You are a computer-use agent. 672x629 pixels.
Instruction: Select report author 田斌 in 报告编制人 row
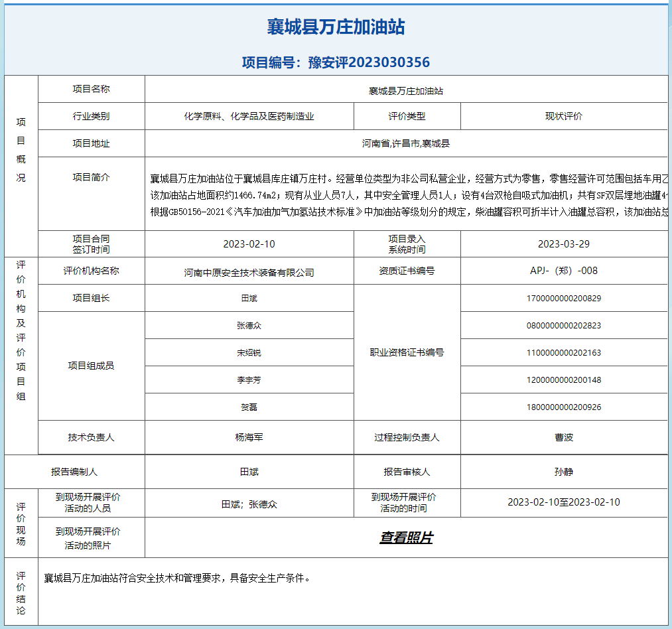(249, 472)
